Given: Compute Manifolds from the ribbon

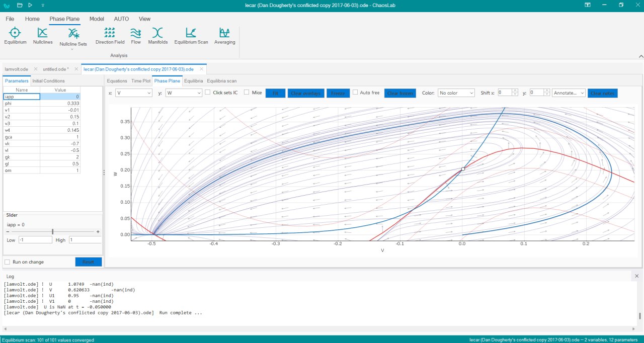Looking at the screenshot, I should [x=158, y=36].
